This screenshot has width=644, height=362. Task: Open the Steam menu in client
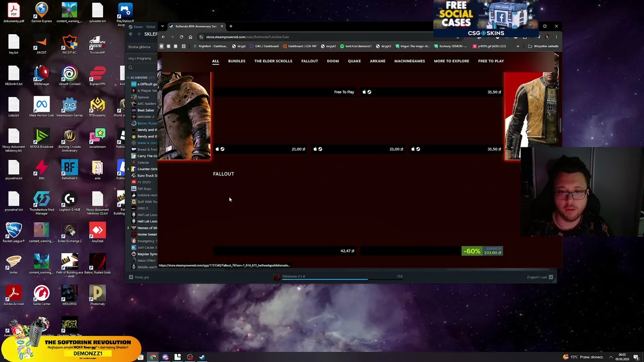(x=137, y=26)
